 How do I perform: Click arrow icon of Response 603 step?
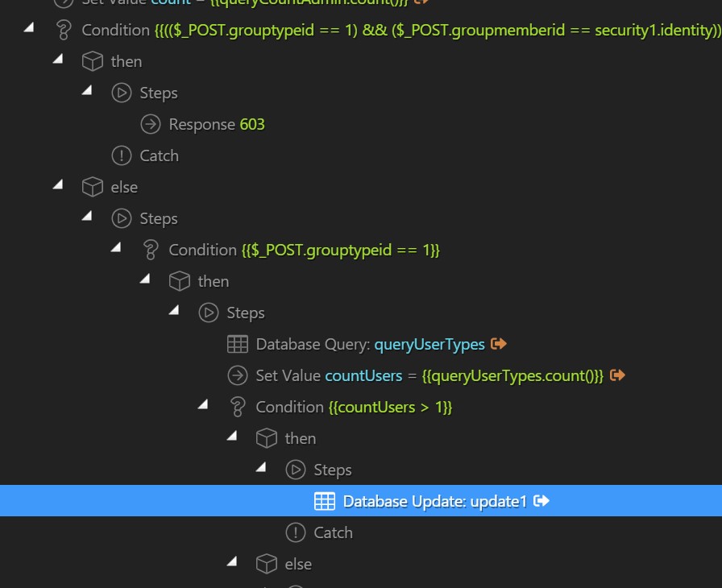click(151, 124)
